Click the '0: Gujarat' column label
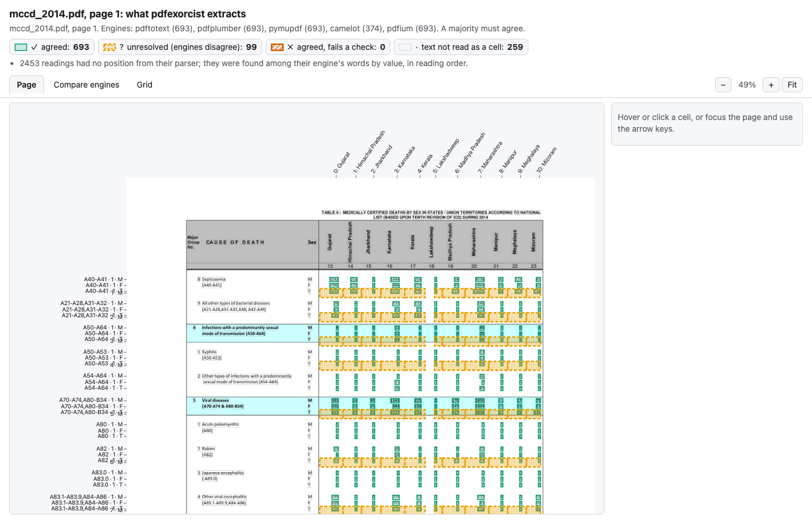This screenshot has width=812, height=522. click(x=342, y=162)
